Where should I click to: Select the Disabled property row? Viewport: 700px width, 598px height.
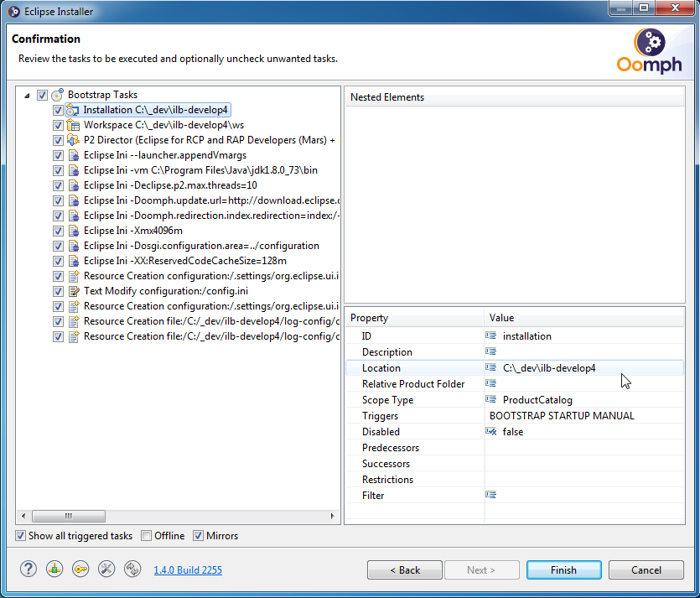[514, 432]
